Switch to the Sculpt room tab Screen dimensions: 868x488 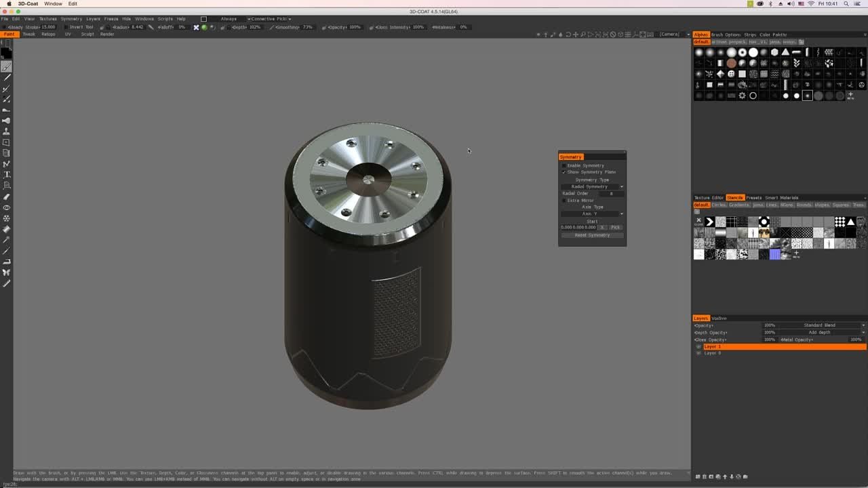(x=87, y=34)
